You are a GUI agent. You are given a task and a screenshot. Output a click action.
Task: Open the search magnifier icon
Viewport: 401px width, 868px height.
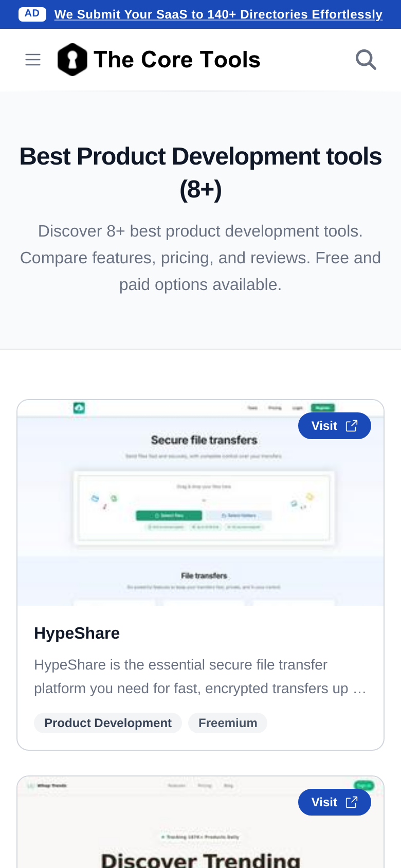tap(366, 60)
